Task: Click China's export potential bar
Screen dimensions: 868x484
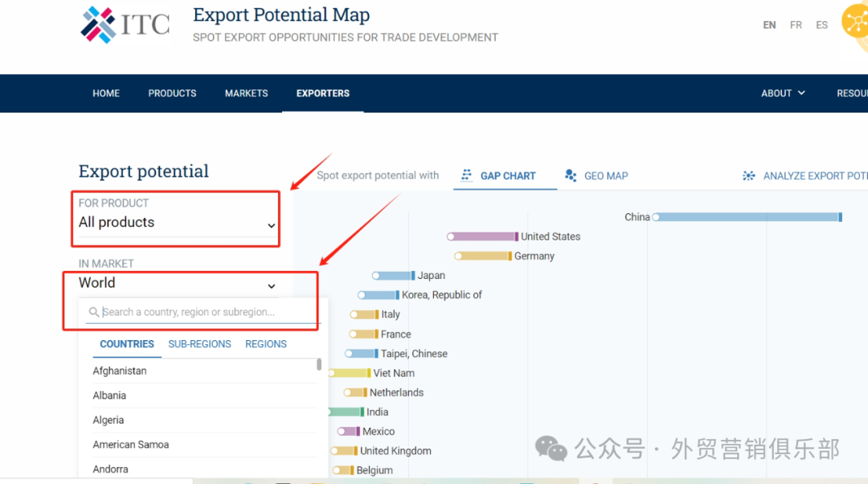Action: [x=747, y=217]
